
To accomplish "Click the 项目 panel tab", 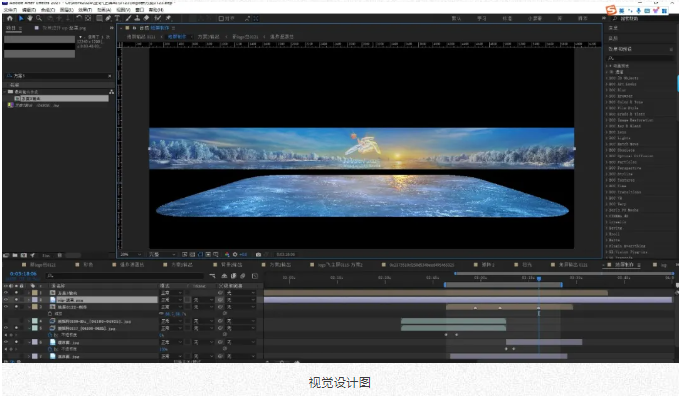I will click(10, 28).
